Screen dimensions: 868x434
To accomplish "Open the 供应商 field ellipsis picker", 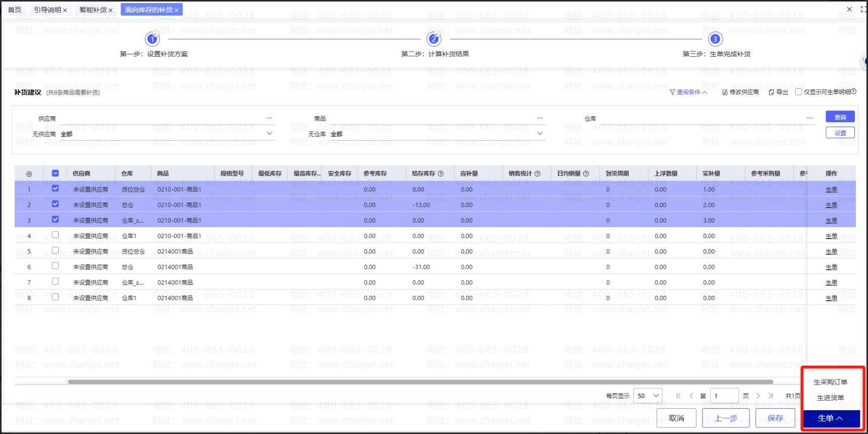I will point(269,118).
